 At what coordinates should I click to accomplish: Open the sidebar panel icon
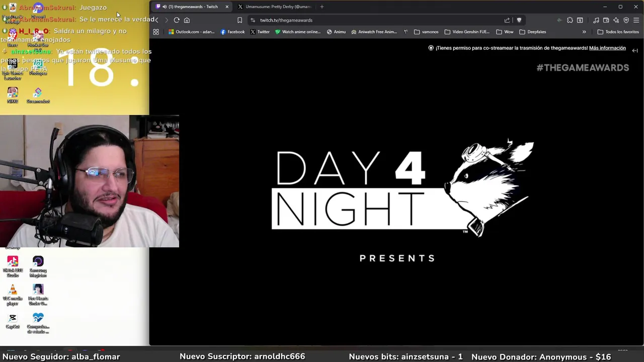coord(580,20)
